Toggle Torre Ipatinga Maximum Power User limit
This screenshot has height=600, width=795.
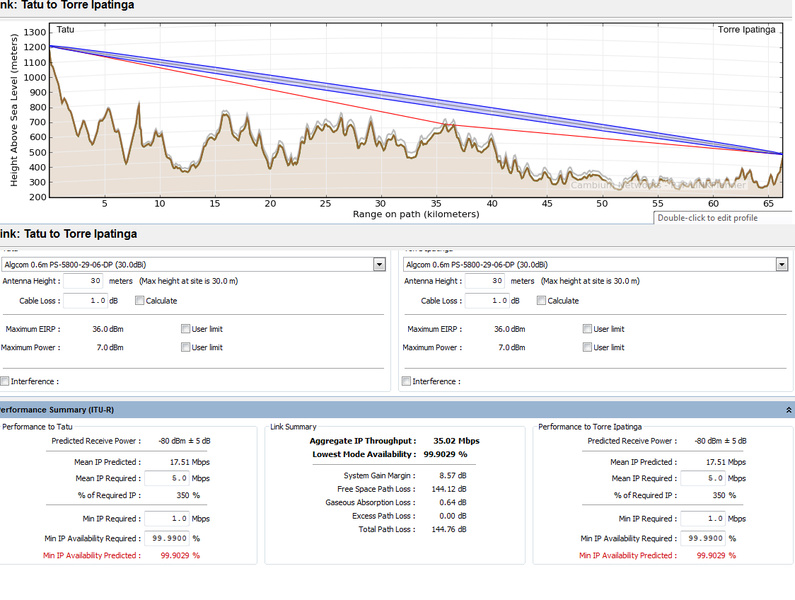pyautogui.click(x=587, y=348)
